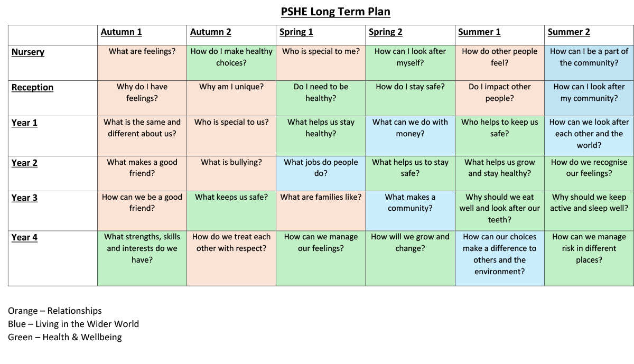
Task: Click "Green – Health & Wellbeing" legend line
Action: (64, 337)
